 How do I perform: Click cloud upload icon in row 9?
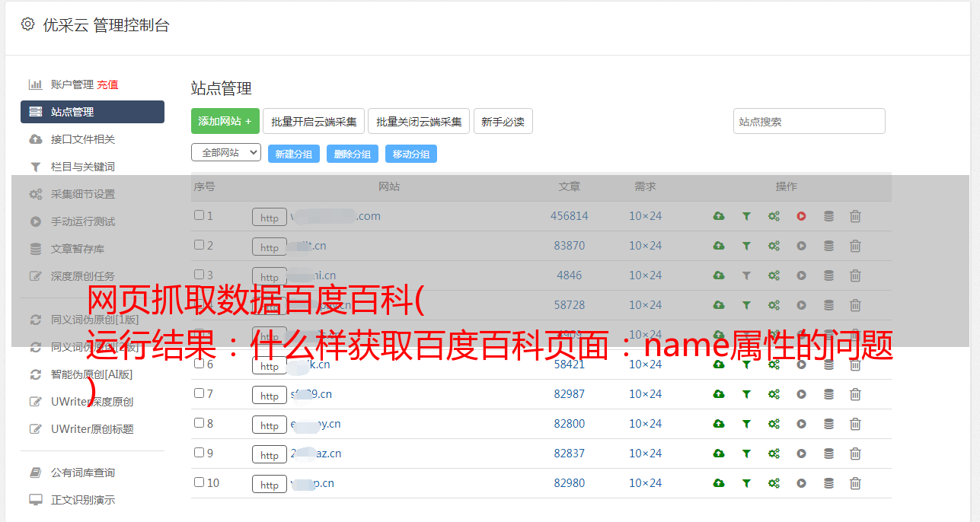pos(718,454)
